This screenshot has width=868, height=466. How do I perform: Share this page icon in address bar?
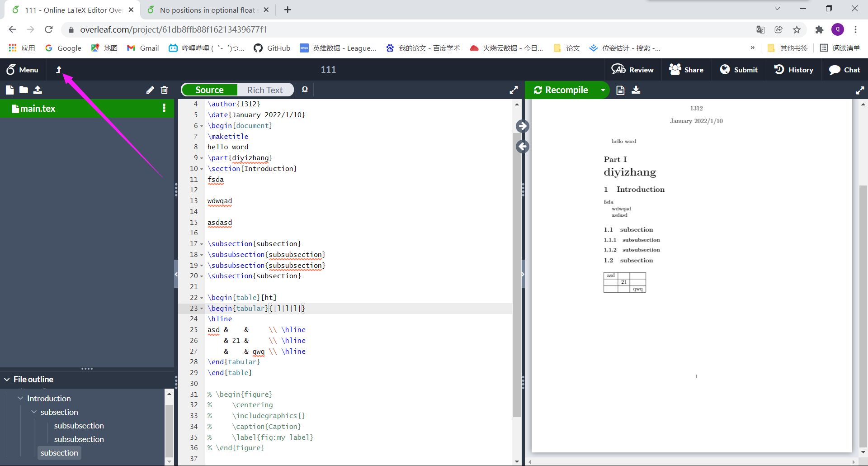pos(778,29)
